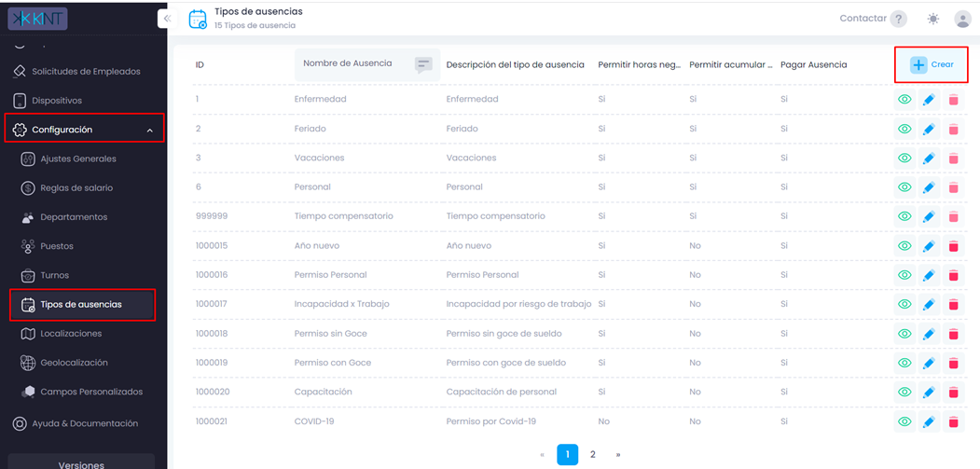The image size is (980, 469).
Task: Click the user profile avatar icon
Action: click(962, 19)
